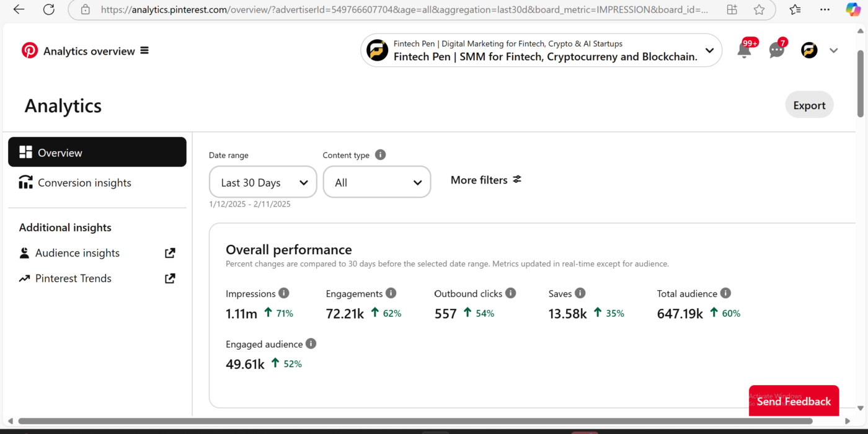Open More filters

coord(486,180)
